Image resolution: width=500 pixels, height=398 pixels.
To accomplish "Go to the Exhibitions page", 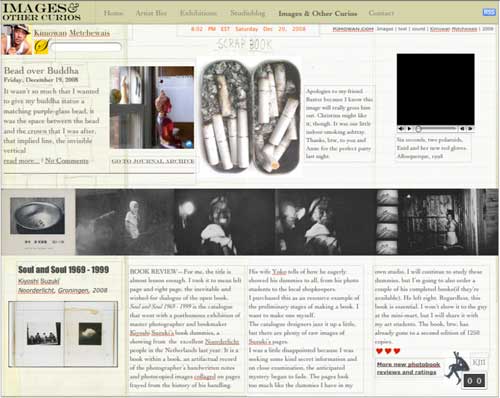I will pyautogui.click(x=198, y=13).
